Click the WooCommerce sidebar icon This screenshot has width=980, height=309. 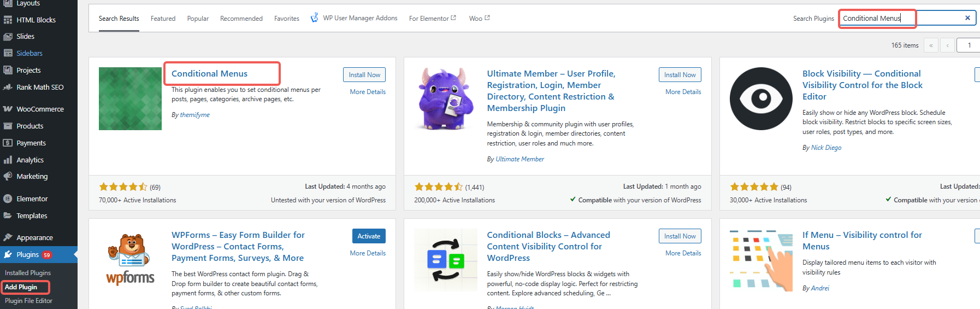point(8,109)
